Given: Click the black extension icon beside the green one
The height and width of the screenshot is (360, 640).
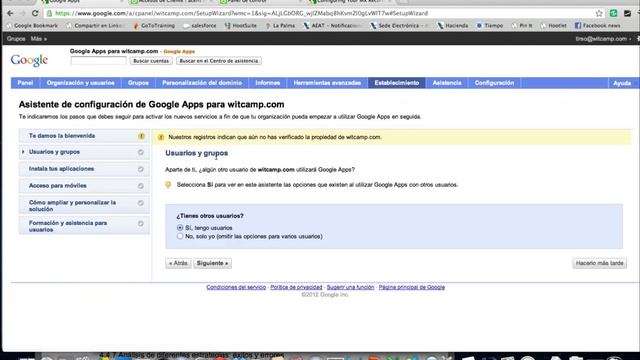Looking at the screenshot, I should click(x=627, y=13).
